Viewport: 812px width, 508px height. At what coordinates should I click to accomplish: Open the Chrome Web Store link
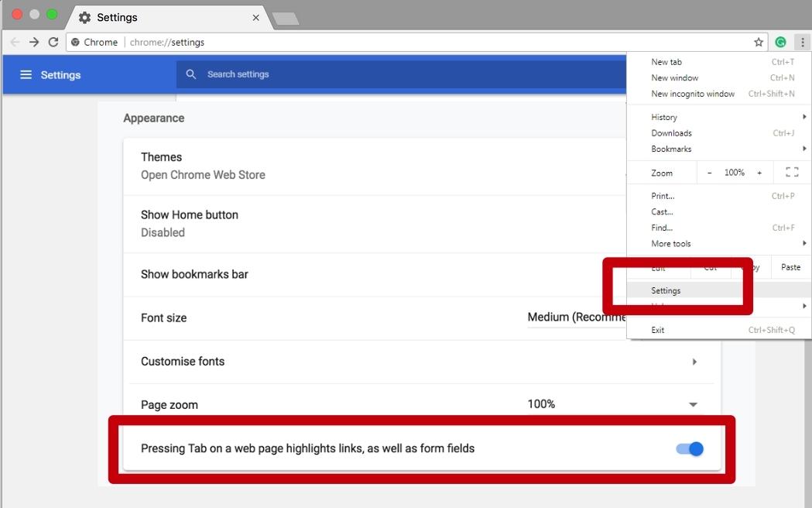(203, 175)
